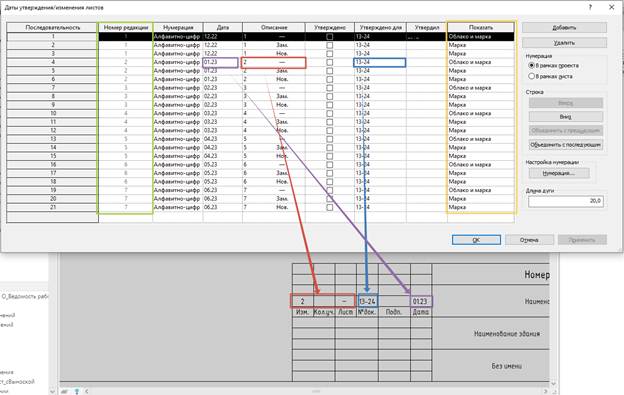624x395 pixels.
Task: Open the Нумерация dropdown in sequence row 2
Action: click(178, 45)
